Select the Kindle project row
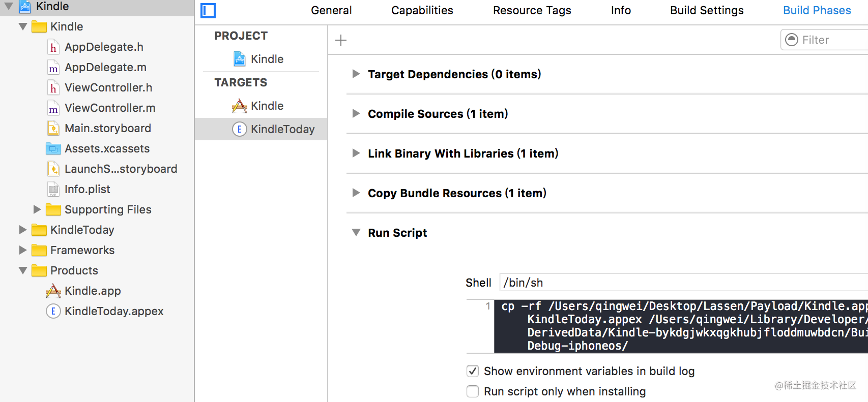The height and width of the screenshot is (402, 868). tap(261, 59)
